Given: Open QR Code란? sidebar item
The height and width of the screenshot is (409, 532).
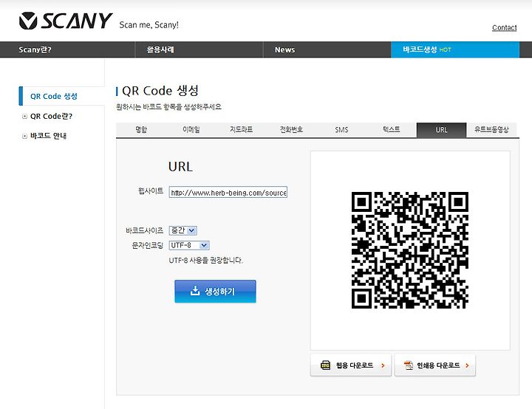Looking at the screenshot, I should [x=51, y=116].
